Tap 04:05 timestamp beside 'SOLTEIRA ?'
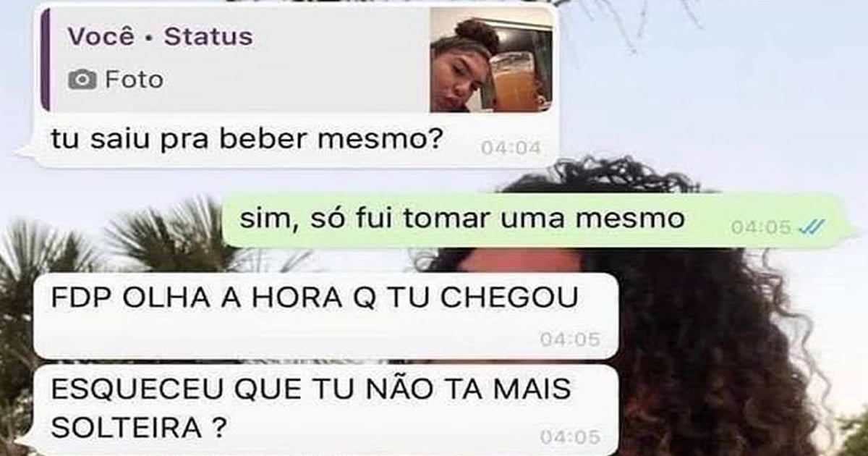This screenshot has height=456, width=868. coord(570,437)
